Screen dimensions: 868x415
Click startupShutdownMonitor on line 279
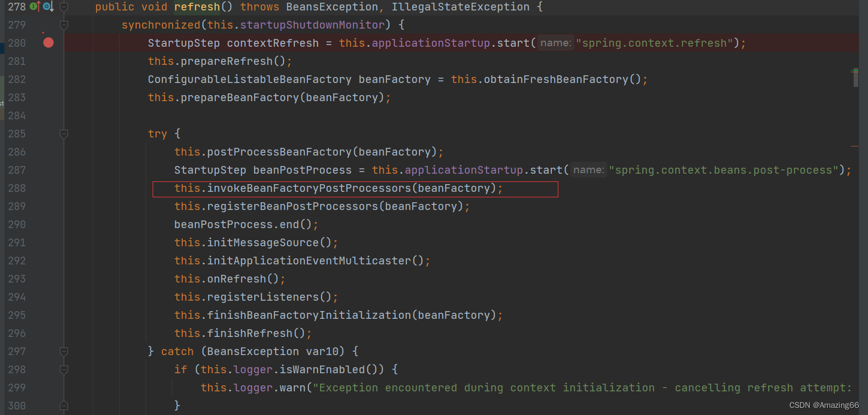312,25
